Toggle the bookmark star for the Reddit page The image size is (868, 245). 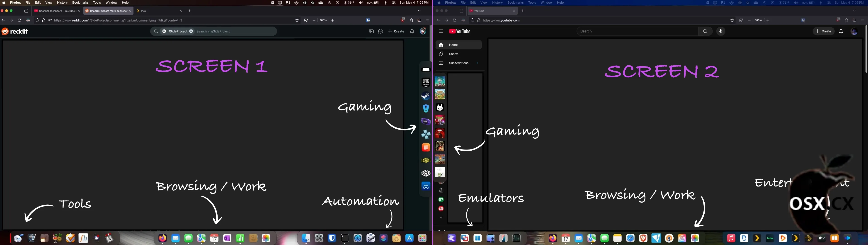(x=297, y=20)
